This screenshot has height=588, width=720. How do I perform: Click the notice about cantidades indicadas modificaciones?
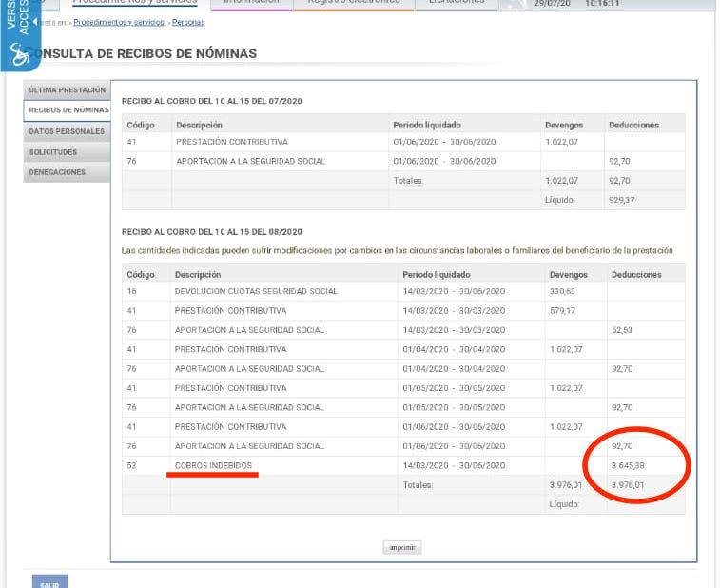coord(398,251)
